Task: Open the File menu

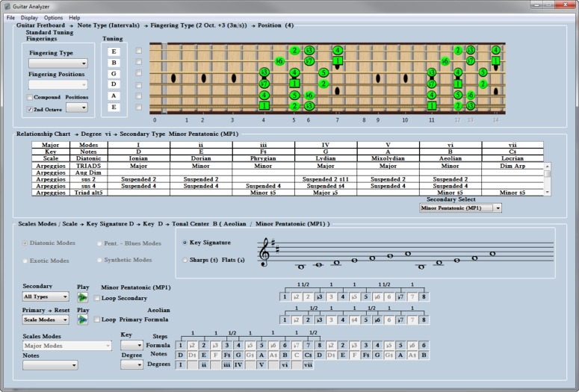Action: (x=10, y=18)
